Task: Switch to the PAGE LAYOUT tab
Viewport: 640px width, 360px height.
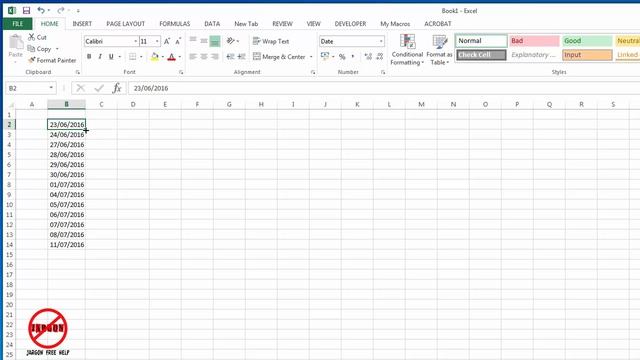Action: click(125, 24)
